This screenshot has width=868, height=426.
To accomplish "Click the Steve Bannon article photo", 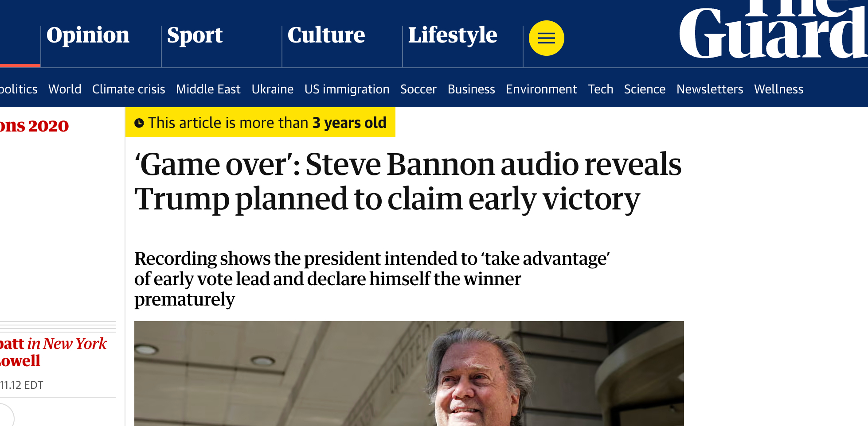I will pos(409,374).
